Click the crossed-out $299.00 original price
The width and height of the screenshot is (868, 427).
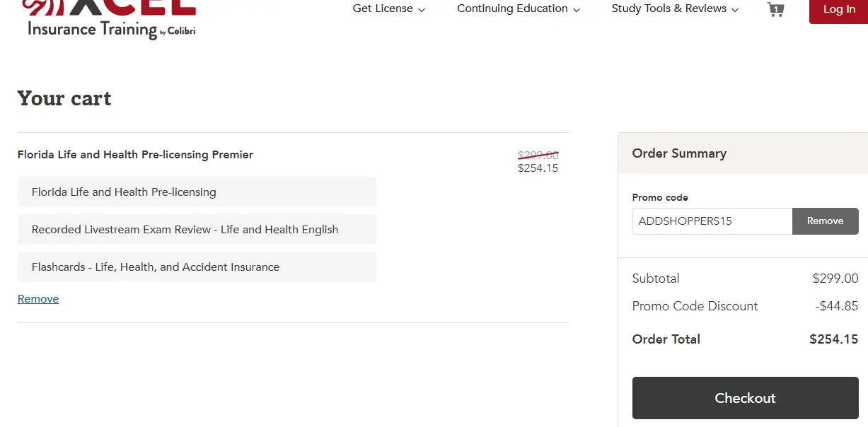(538, 155)
